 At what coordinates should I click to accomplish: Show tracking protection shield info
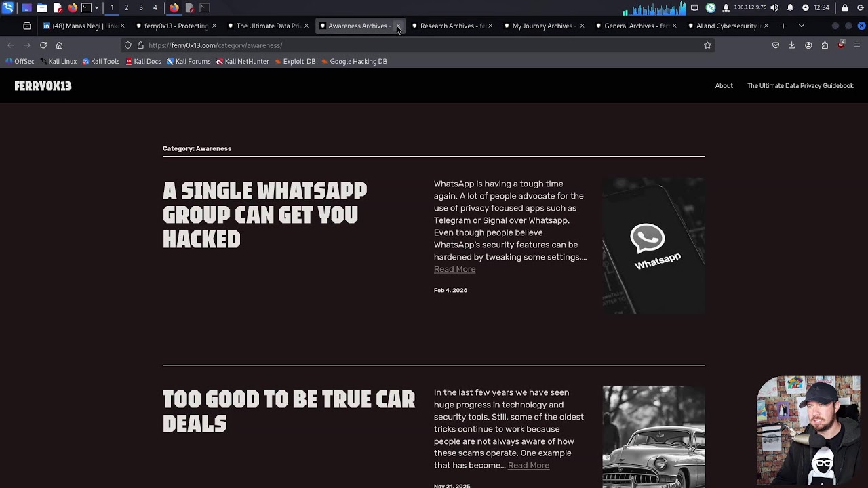(128, 45)
